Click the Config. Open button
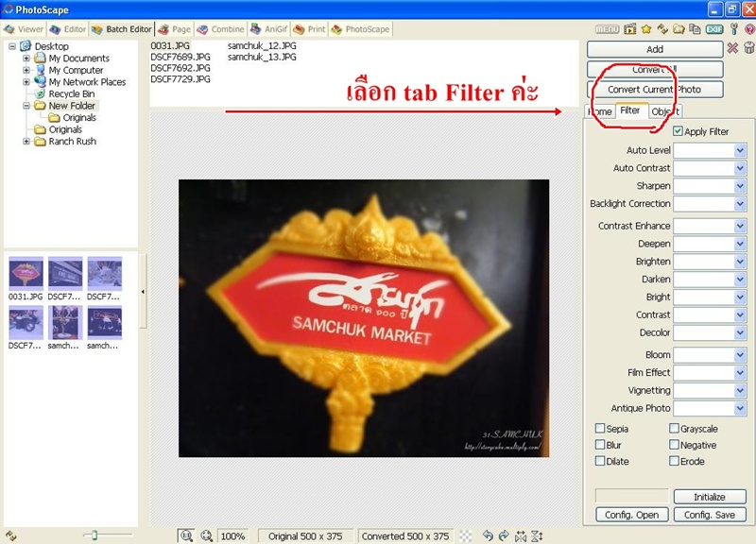Screen dimensions: 756x544 coord(631,515)
